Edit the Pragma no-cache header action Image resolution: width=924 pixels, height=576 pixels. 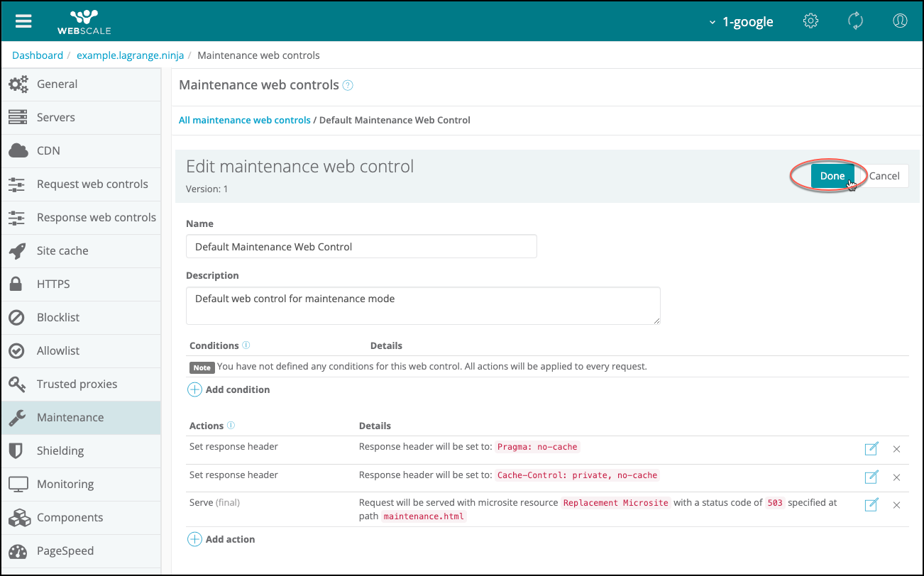[871, 448]
